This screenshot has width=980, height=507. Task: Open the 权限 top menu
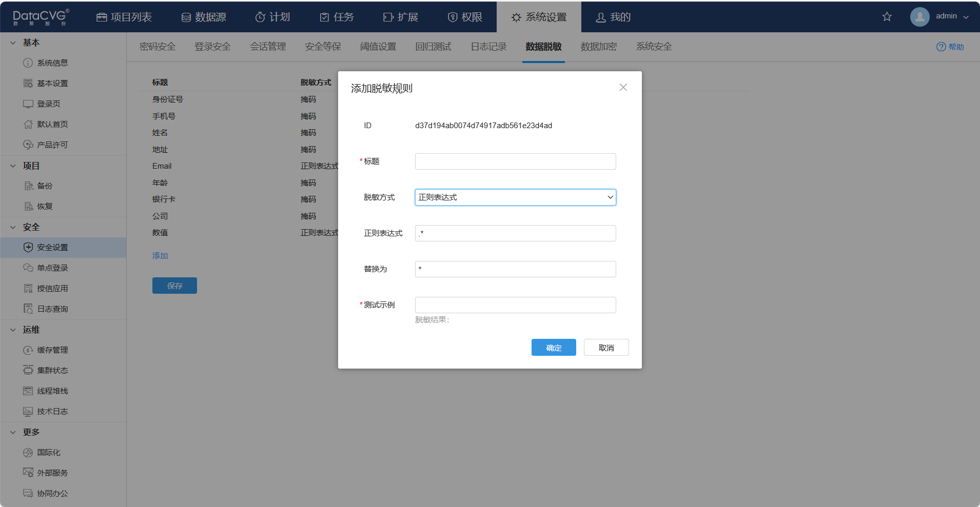pos(465,17)
